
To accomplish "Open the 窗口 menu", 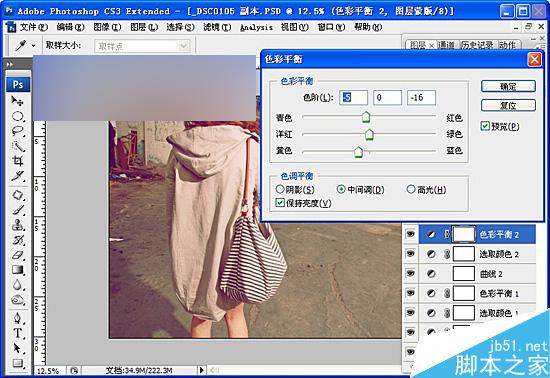I will click(x=331, y=27).
